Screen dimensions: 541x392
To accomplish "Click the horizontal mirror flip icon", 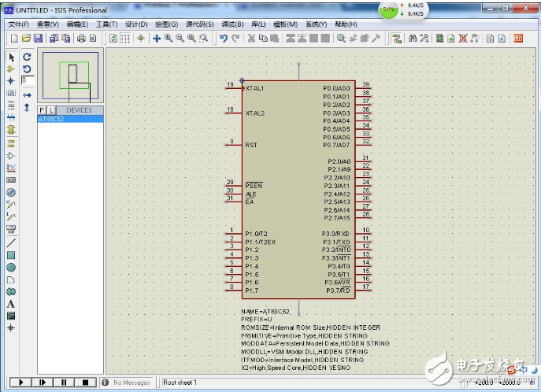I will pyautogui.click(x=27, y=94).
